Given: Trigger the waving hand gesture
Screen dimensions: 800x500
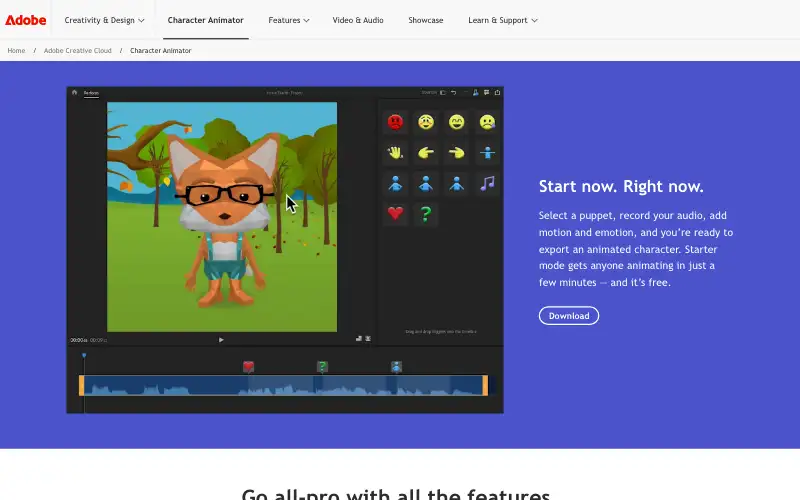Looking at the screenshot, I should [x=395, y=153].
